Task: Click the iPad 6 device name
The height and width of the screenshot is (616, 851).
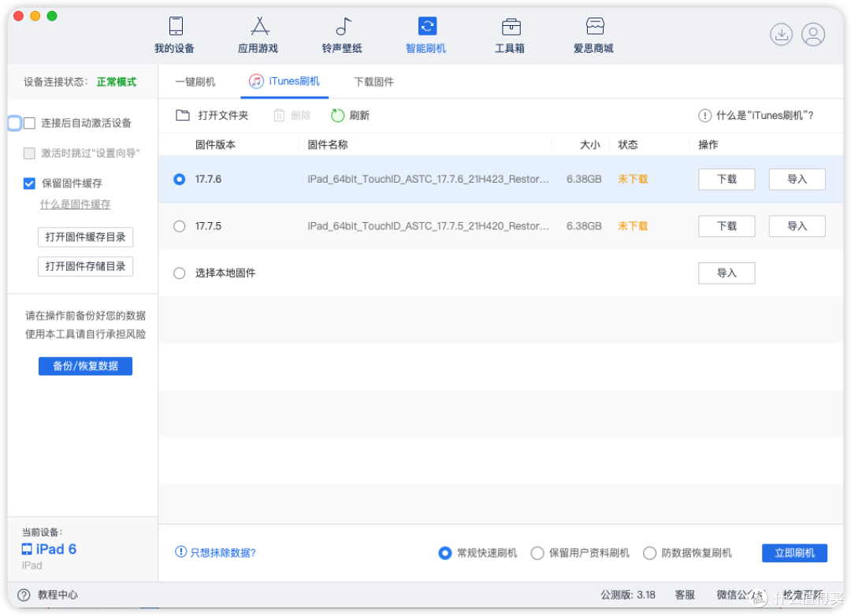Action: point(57,549)
